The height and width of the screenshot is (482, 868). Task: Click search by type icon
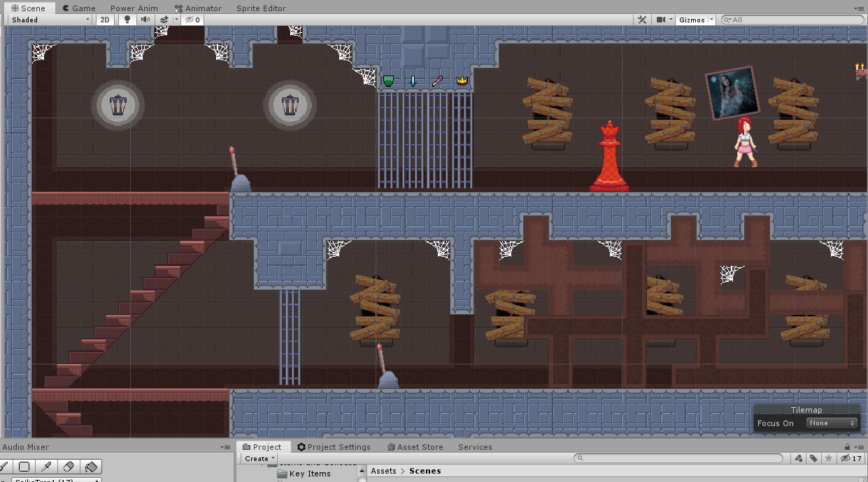pyautogui.click(x=799, y=459)
